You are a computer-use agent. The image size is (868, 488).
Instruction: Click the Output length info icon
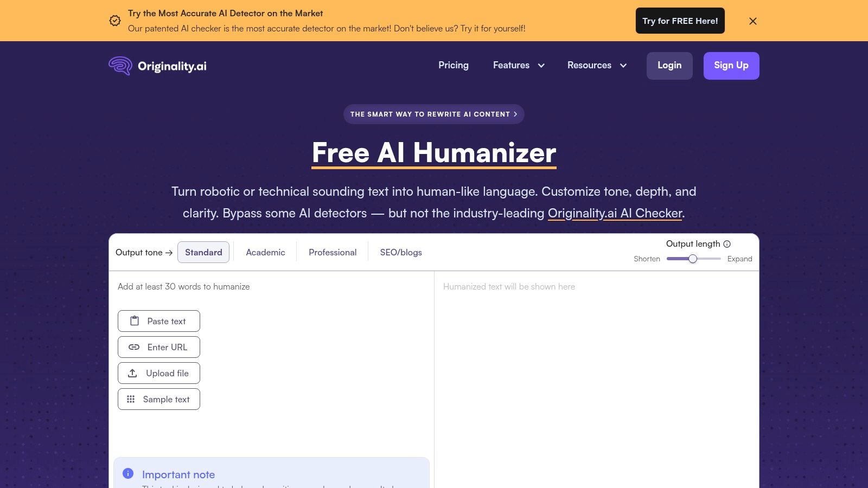point(727,244)
